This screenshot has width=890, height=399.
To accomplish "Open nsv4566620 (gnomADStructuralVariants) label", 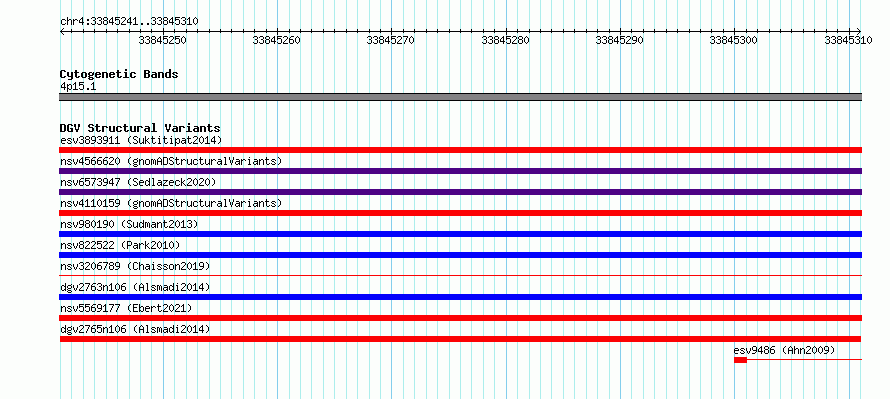I will (171, 161).
